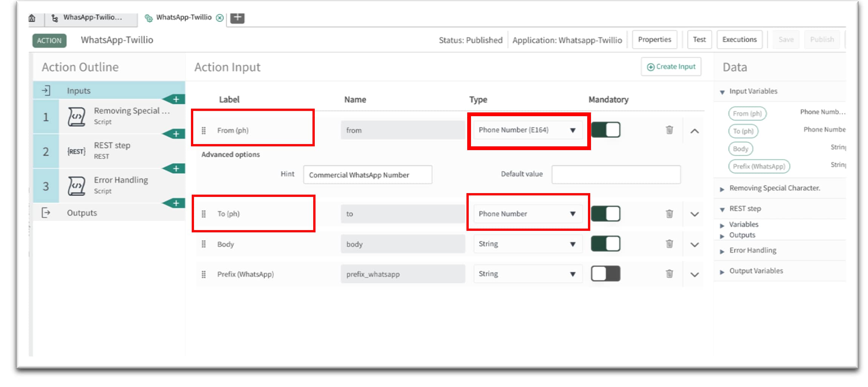Image resolution: width=868 pixels, height=387 pixels.
Task: Select the To (ph) data pill
Action: click(x=743, y=131)
